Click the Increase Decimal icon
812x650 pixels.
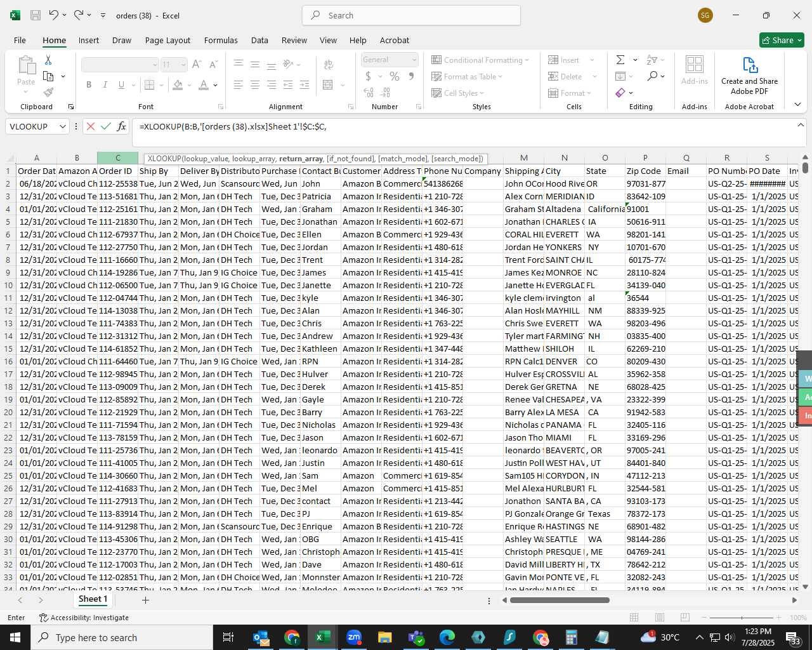click(369, 93)
